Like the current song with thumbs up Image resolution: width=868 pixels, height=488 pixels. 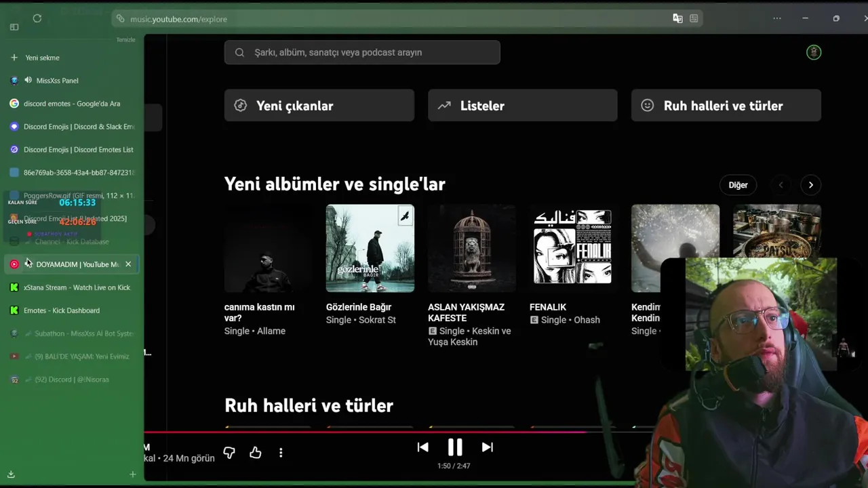256,452
